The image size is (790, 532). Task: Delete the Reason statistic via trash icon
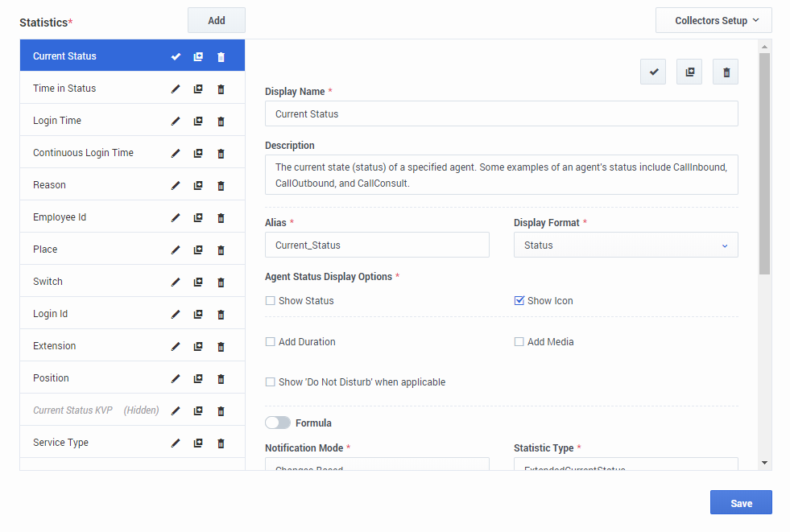(221, 186)
